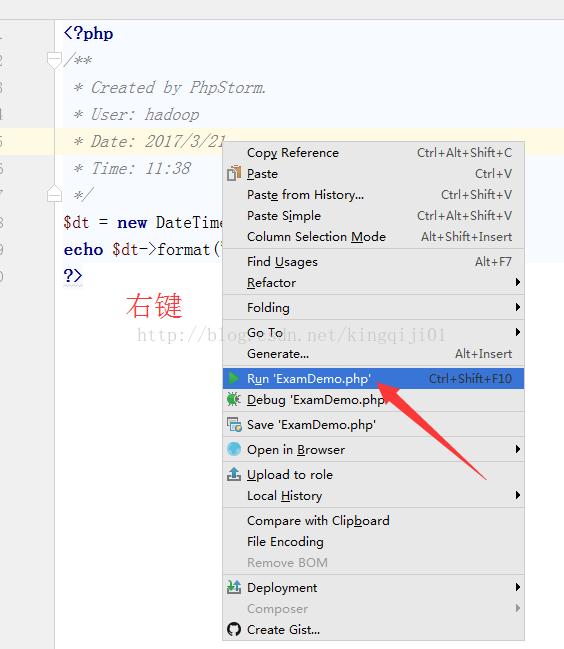Click the <?php opening tag in the code
The image size is (564, 649).
point(88,33)
